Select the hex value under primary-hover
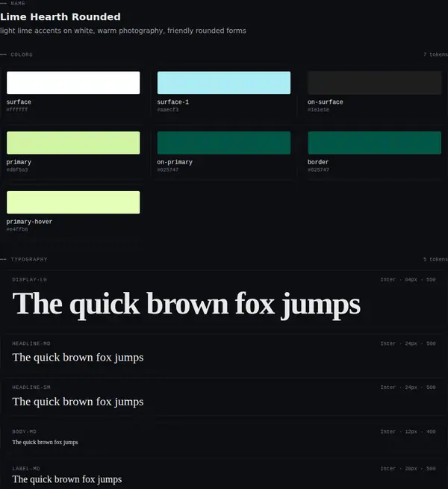 pos(17,229)
